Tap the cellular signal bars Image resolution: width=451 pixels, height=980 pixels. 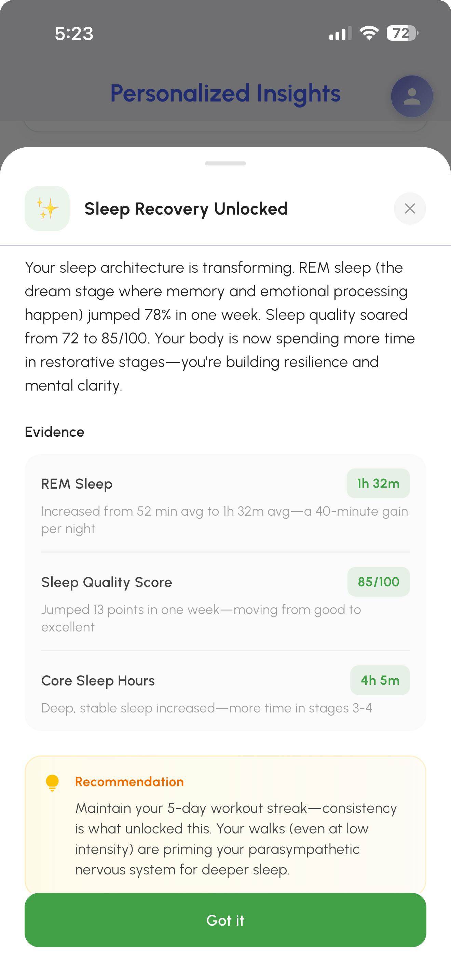[340, 33]
